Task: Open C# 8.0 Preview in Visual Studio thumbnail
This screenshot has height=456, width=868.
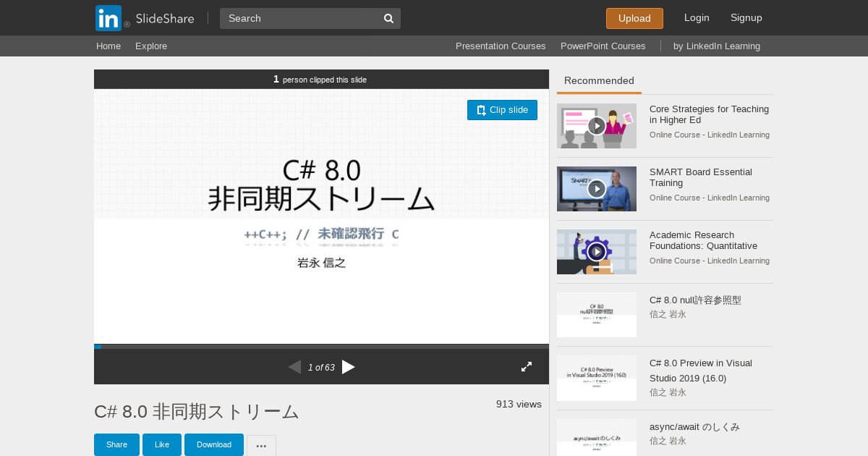Action: tap(597, 378)
